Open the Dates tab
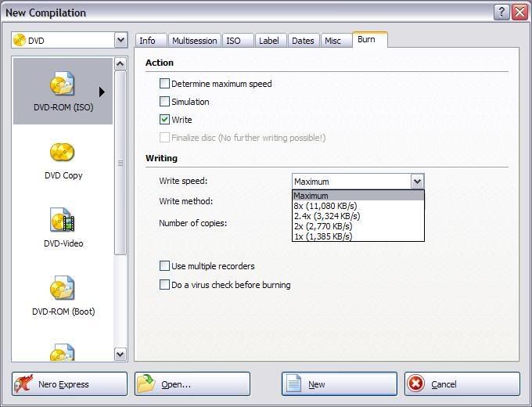Viewport: 532px width, 407px height. pos(304,41)
